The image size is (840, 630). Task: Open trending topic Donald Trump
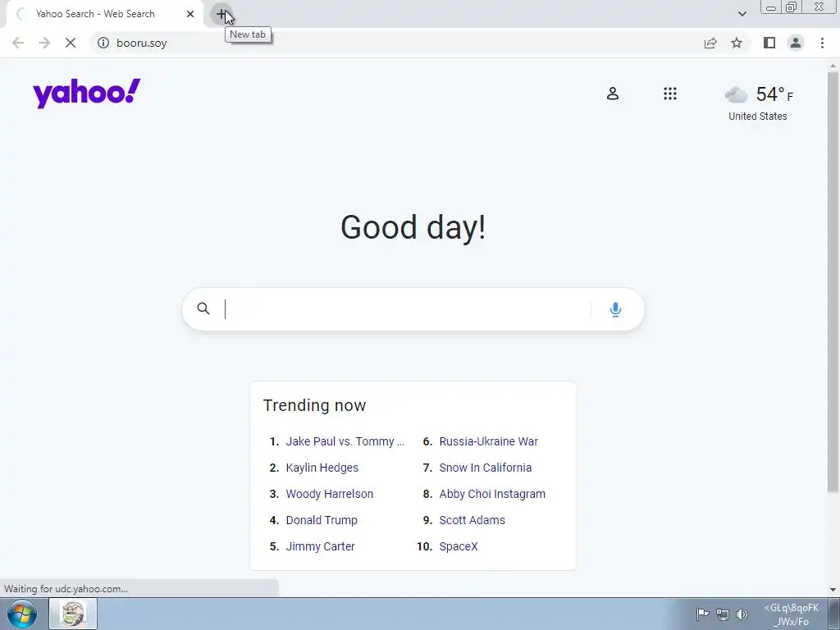322,520
